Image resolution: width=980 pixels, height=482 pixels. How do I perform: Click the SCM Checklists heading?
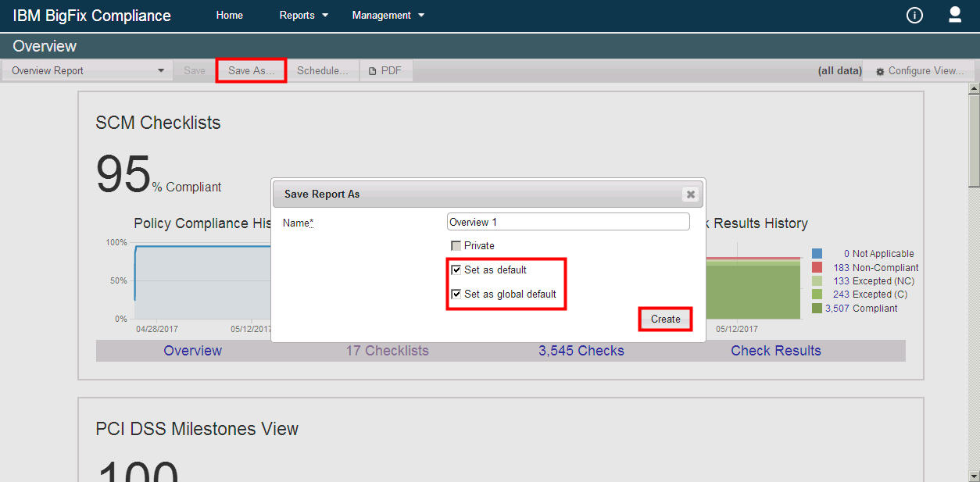pos(159,123)
